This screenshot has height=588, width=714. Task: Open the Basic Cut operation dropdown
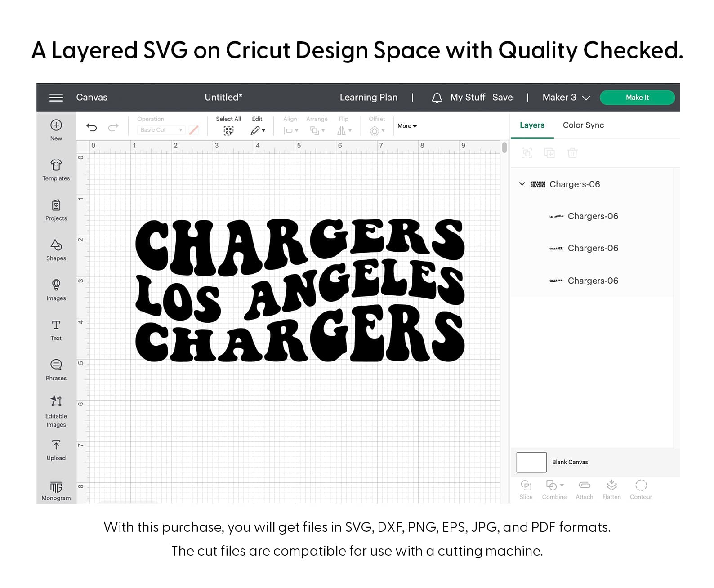pos(161,130)
